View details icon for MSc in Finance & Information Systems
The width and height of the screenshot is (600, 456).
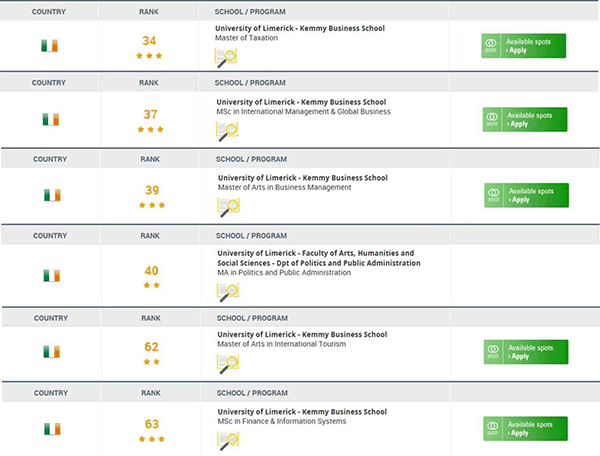pyautogui.click(x=228, y=441)
